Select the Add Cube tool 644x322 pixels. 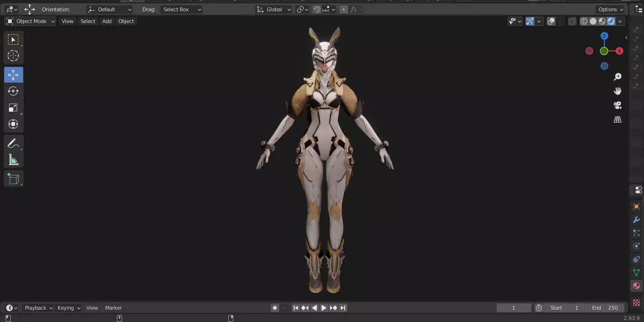click(x=13, y=179)
